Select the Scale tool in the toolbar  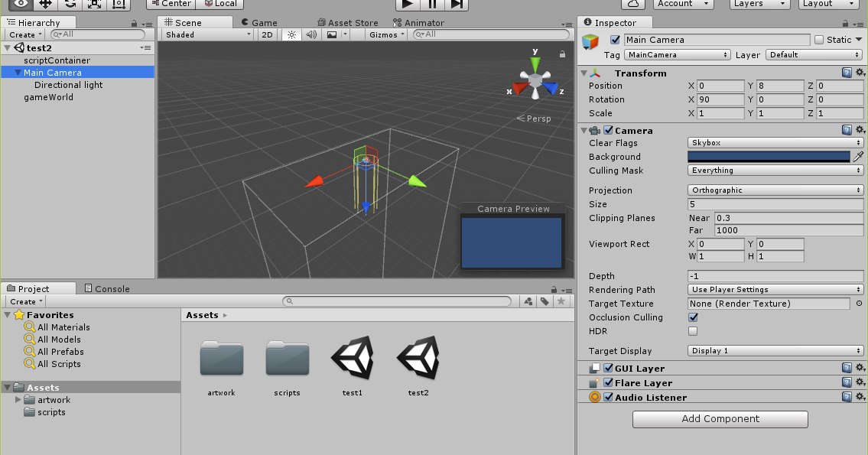coord(93,5)
